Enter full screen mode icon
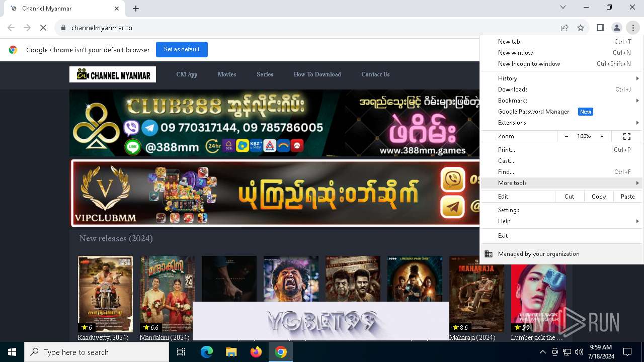Image resolution: width=644 pixels, height=362 pixels. (627, 136)
